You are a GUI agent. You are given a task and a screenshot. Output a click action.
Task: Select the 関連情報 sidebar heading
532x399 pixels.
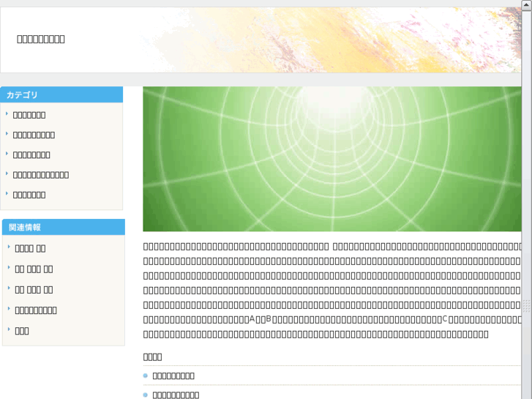tap(64, 227)
